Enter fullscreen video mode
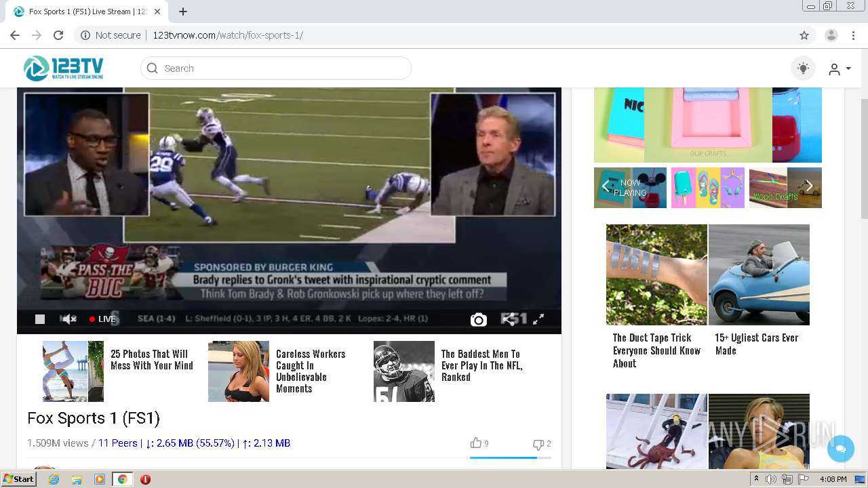Image resolution: width=868 pixels, height=488 pixels. [538, 319]
